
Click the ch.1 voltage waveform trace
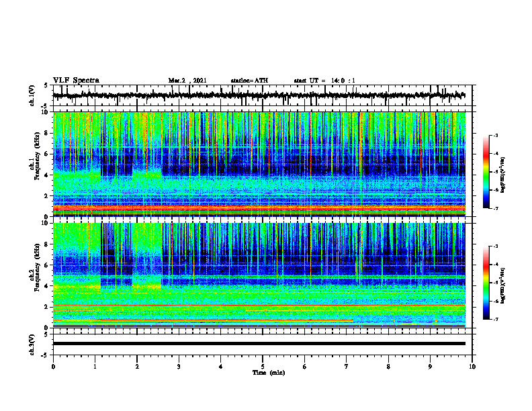point(259,95)
